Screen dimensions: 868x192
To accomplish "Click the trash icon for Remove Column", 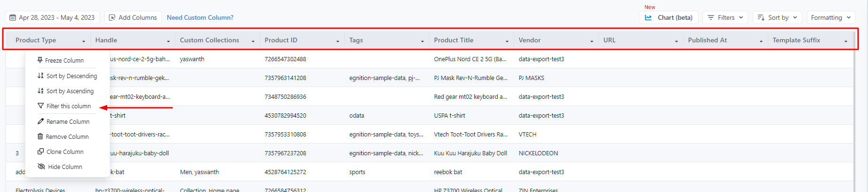I will click(40, 136).
